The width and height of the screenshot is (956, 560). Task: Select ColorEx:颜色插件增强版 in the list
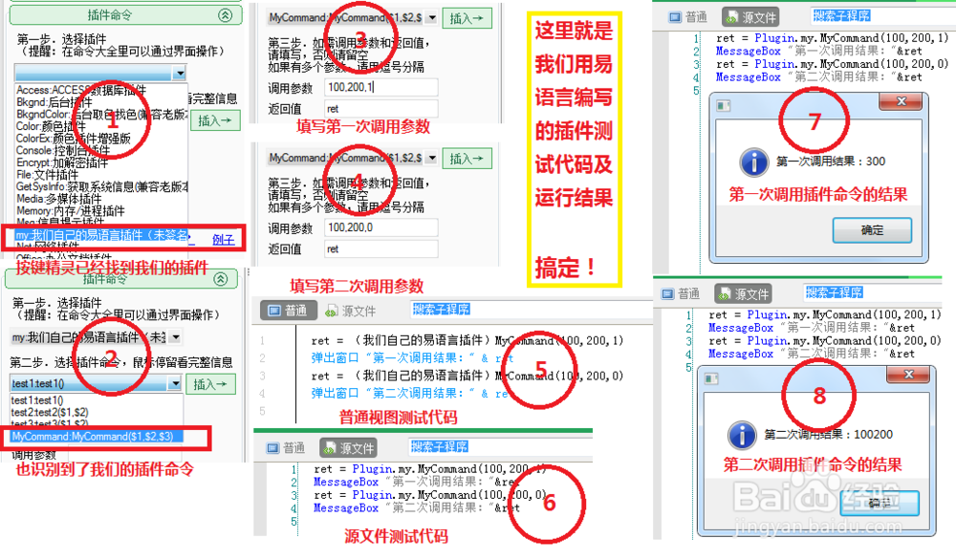[x=74, y=139]
